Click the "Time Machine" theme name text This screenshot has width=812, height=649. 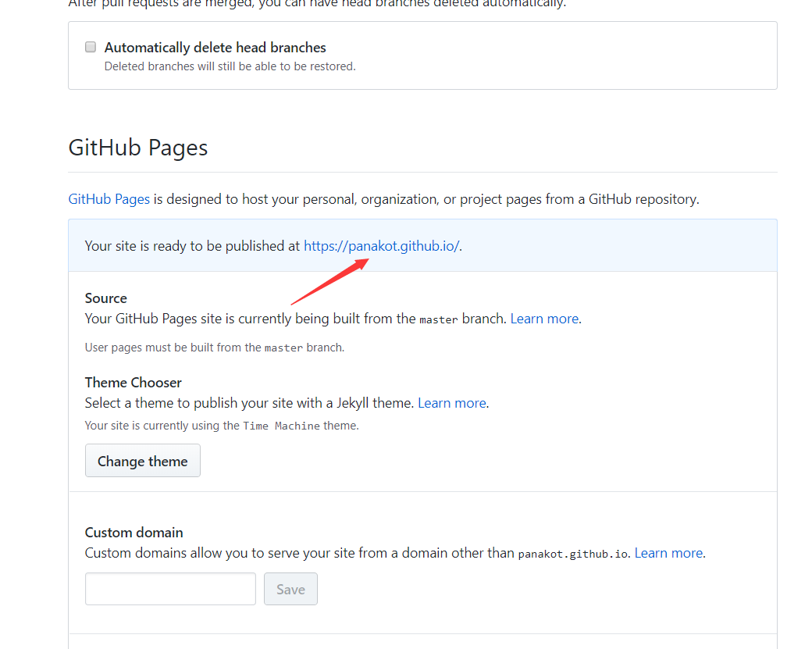pyautogui.click(x=281, y=426)
